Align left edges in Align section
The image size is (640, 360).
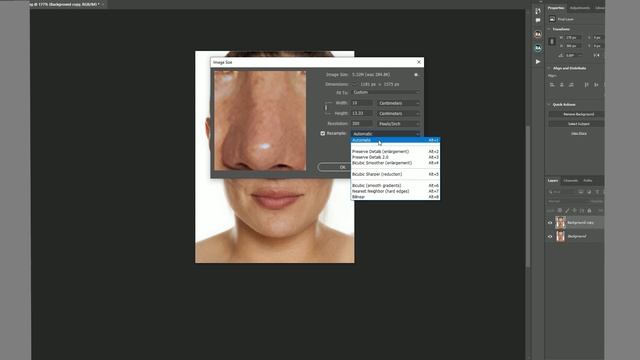pyautogui.click(x=552, y=85)
